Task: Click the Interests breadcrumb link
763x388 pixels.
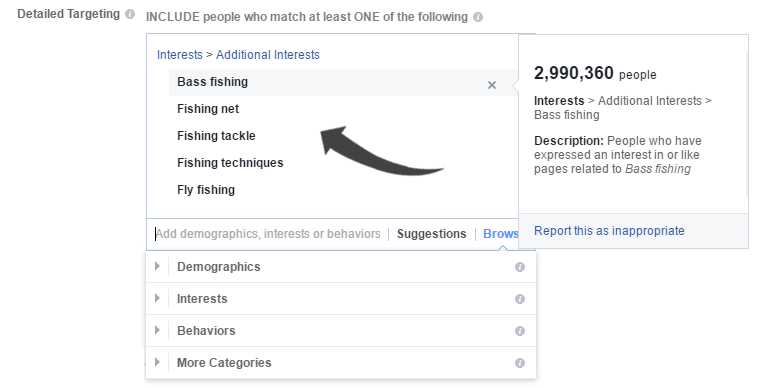Action: (x=180, y=55)
